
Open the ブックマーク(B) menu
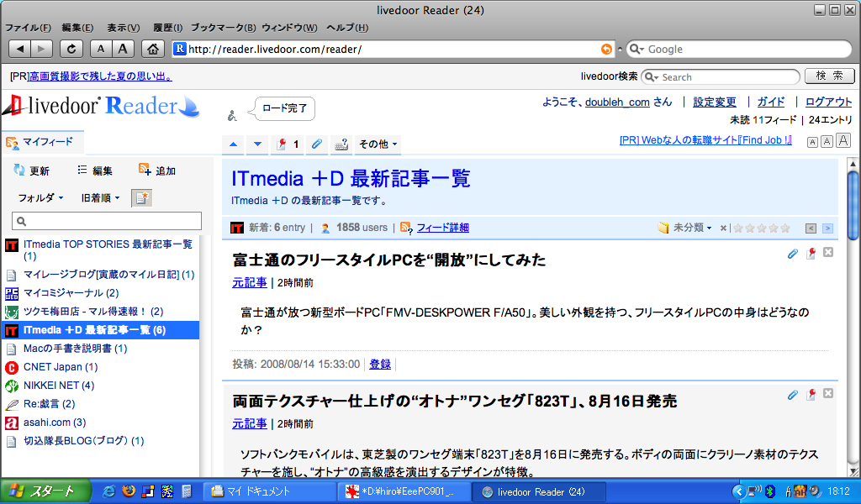tap(223, 28)
